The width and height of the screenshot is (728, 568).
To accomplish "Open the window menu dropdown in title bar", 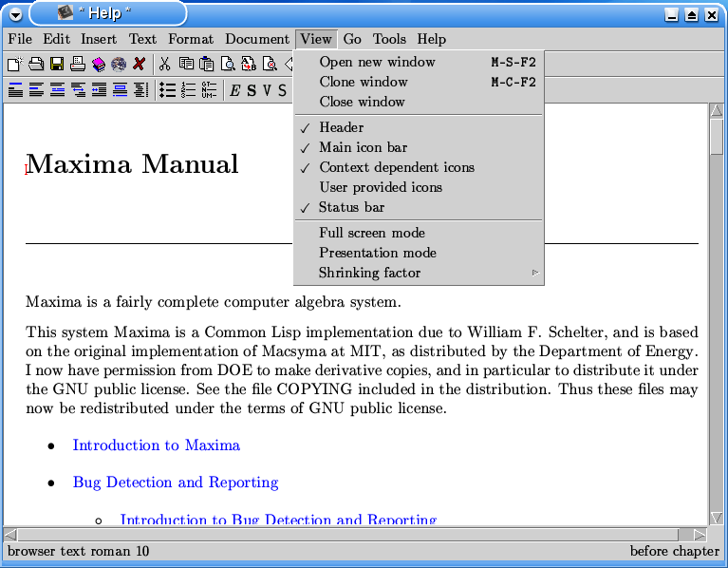I will 15,15.
